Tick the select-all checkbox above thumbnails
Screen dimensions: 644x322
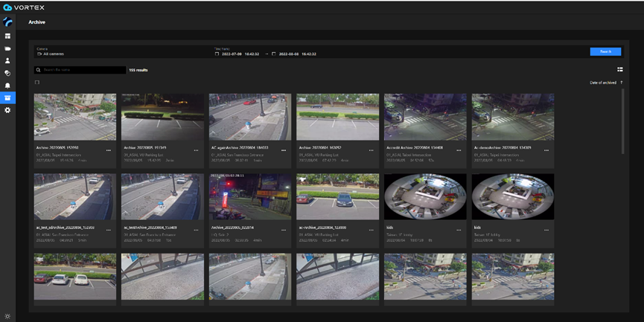37,83
